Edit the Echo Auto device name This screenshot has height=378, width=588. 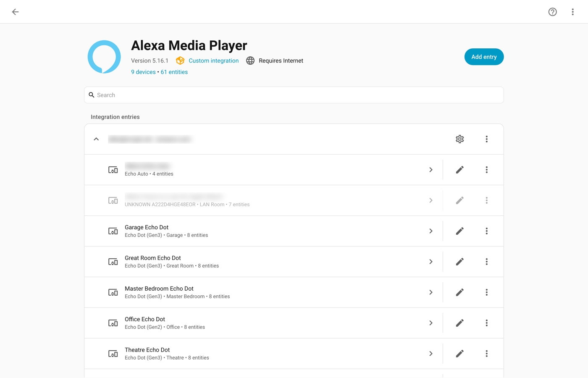(x=460, y=170)
